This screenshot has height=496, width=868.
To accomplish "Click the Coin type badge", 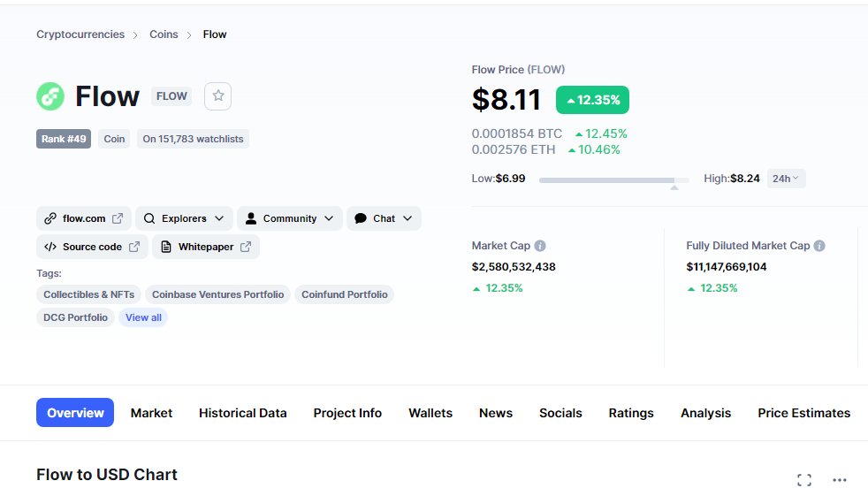I will coord(114,139).
